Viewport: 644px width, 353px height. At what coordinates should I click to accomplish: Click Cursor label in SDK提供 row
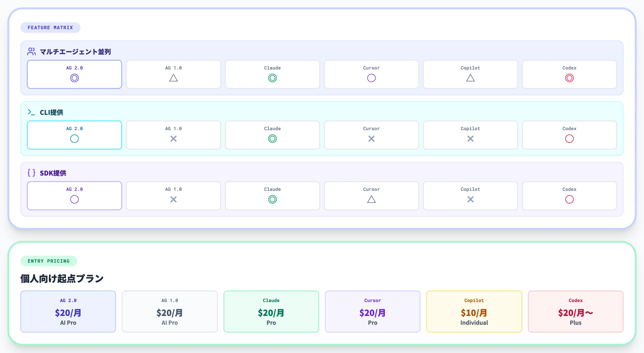(372, 189)
